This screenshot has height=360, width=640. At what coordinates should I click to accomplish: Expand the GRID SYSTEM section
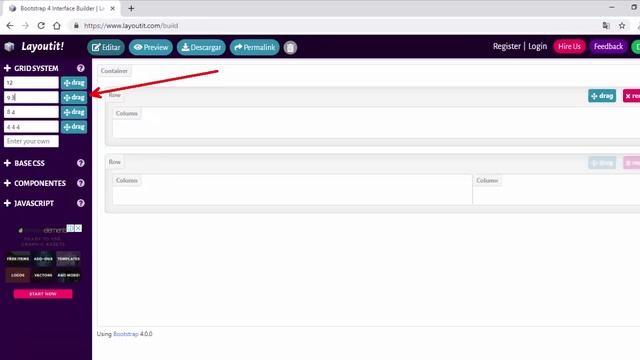[x=31, y=68]
